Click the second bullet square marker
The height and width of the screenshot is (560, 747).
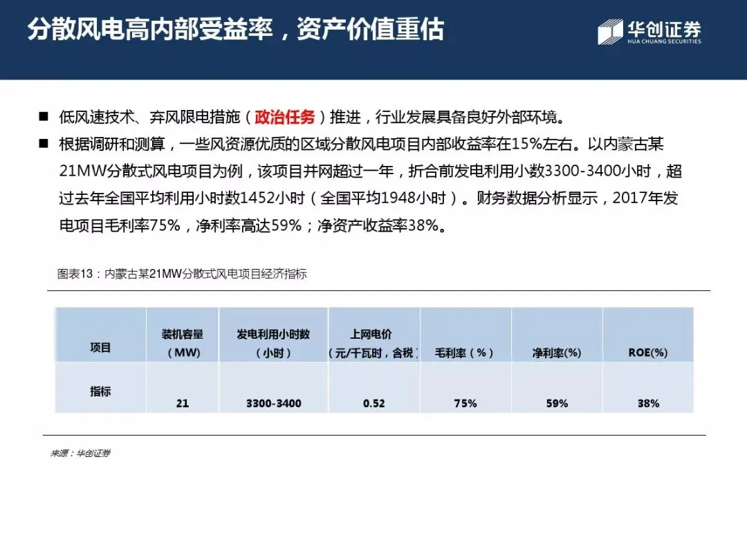(x=44, y=143)
